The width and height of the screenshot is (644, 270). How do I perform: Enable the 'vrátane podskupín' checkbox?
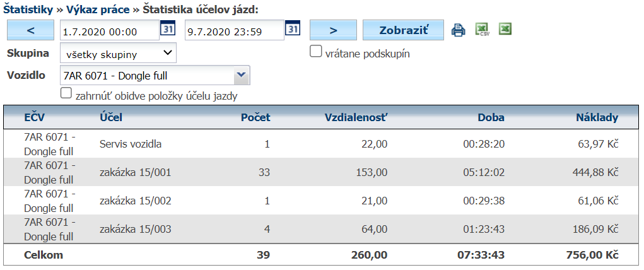(x=316, y=52)
